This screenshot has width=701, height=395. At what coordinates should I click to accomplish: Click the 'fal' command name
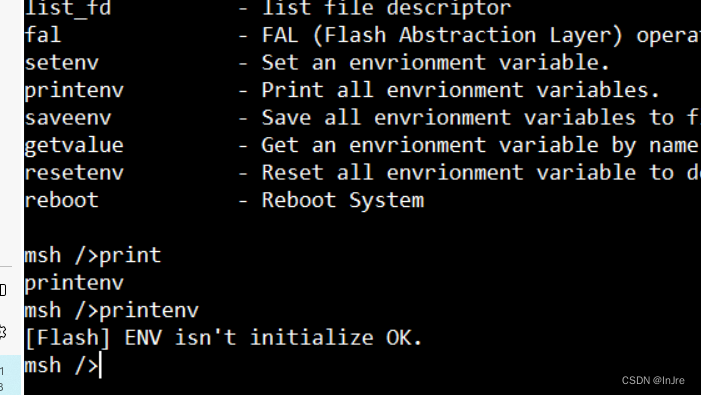pyautogui.click(x=43, y=35)
